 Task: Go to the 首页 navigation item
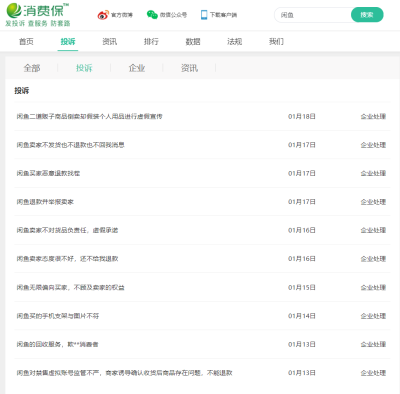[x=26, y=42]
